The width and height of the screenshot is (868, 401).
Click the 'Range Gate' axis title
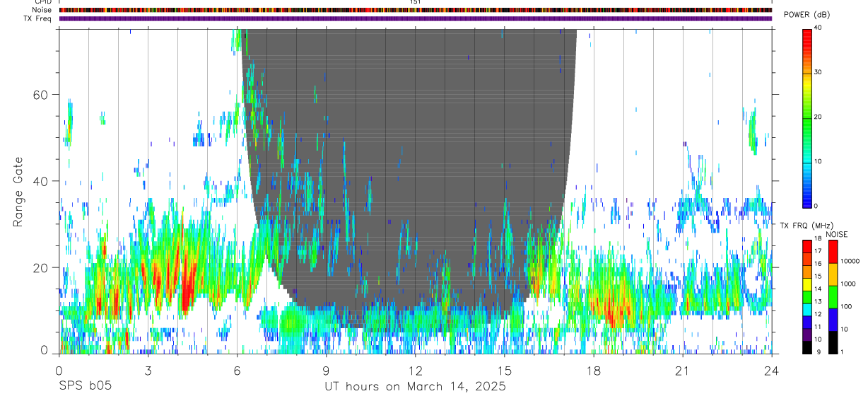pyautogui.click(x=18, y=192)
